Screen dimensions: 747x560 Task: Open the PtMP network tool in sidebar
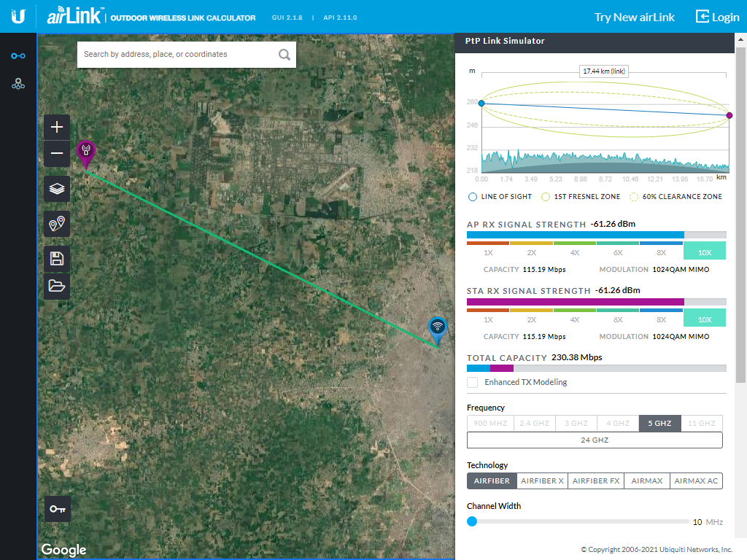click(x=18, y=85)
